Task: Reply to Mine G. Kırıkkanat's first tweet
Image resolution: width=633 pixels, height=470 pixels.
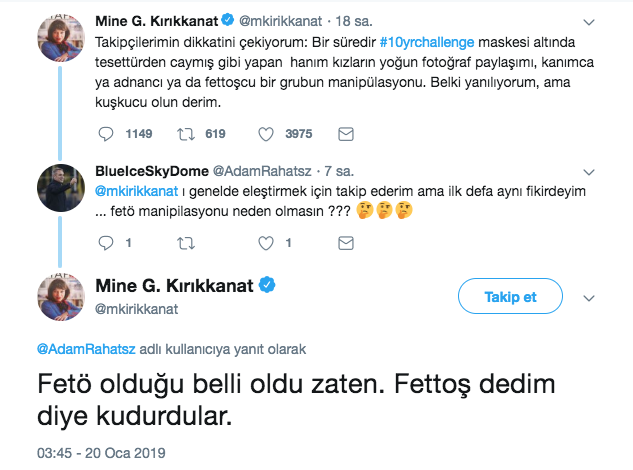Action: pos(110,132)
